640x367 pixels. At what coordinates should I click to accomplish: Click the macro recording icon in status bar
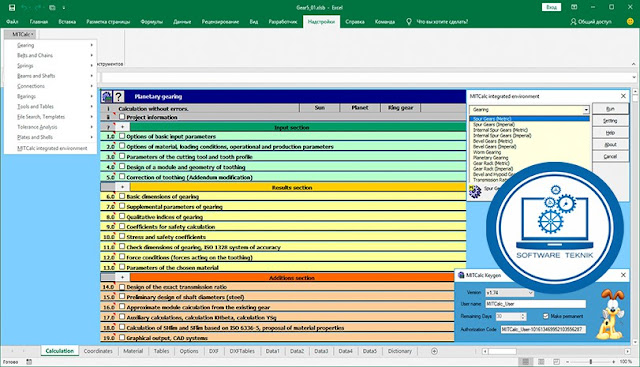point(29,362)
